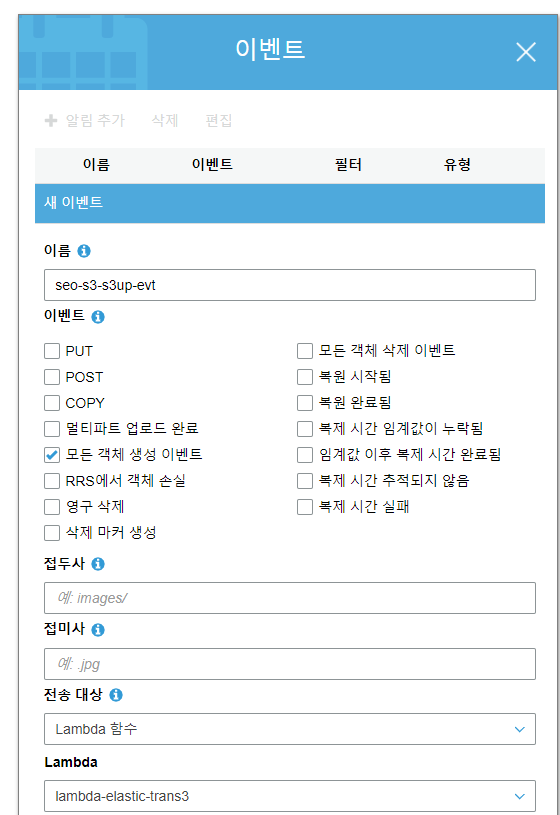Enable the 복원 완료됨 checkbox

(305, 403)
